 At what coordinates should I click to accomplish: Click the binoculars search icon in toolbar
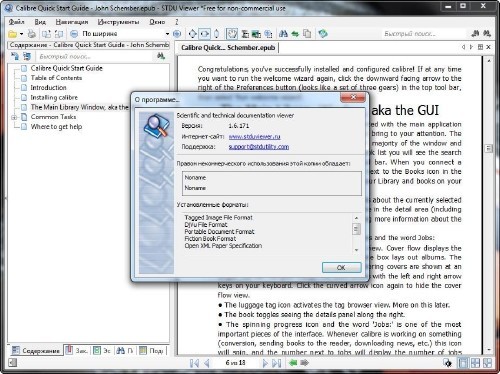[x=283, y=34]
